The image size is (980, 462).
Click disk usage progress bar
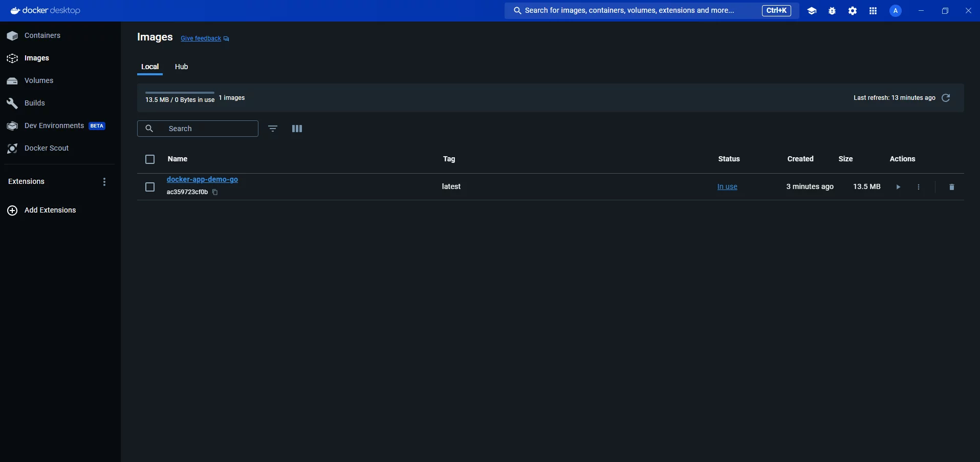coord(180,93)
